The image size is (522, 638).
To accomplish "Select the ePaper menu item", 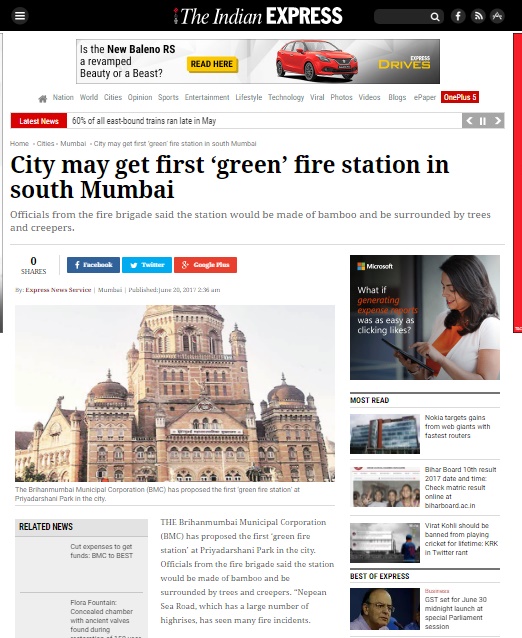I will click(x=424, y=97).
